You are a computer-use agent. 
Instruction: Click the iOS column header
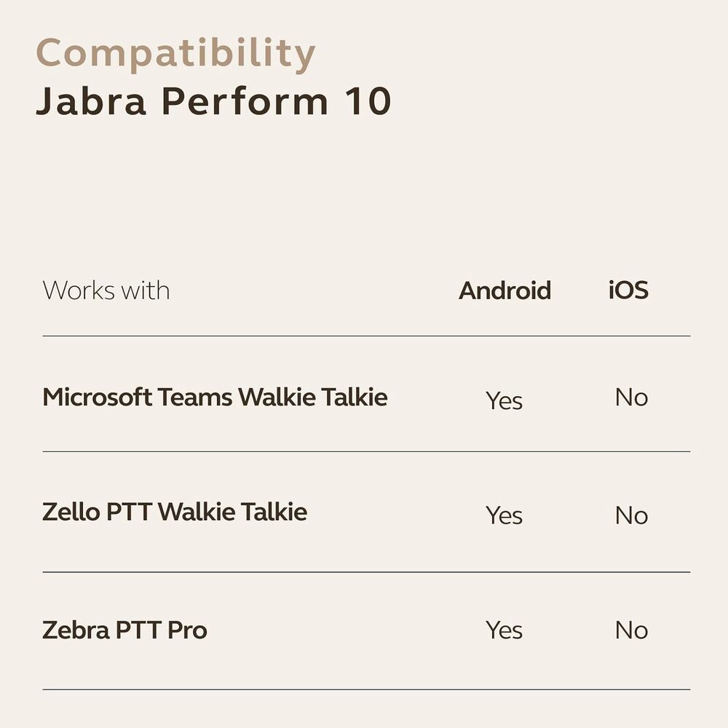[628, 290]
